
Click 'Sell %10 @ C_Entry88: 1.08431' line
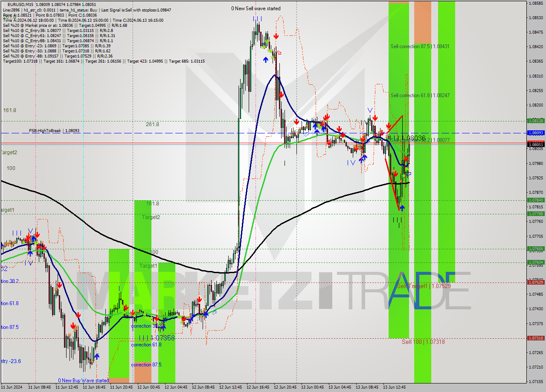[x=58, y=40]
